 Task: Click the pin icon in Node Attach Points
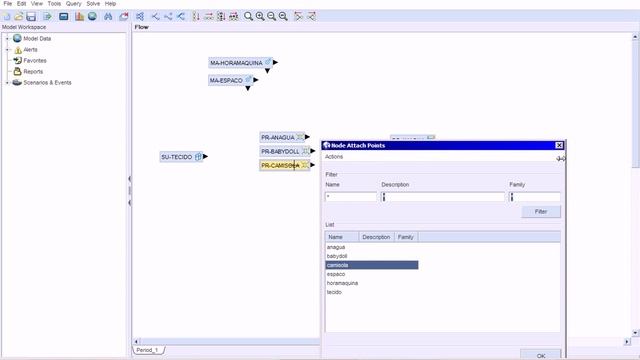point(561,158)
